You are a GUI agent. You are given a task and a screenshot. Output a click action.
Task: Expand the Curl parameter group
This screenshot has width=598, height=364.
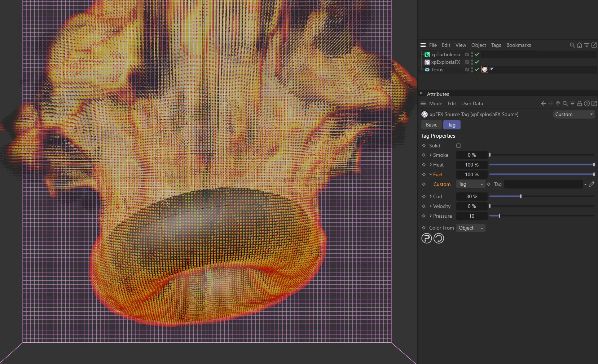click(430, 196)
